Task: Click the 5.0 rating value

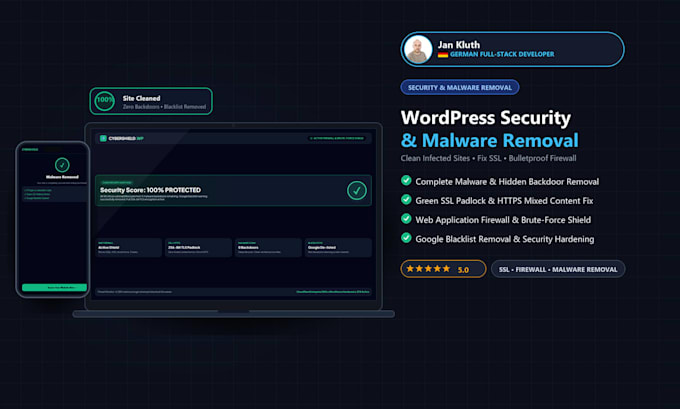Action: (463, 270)
